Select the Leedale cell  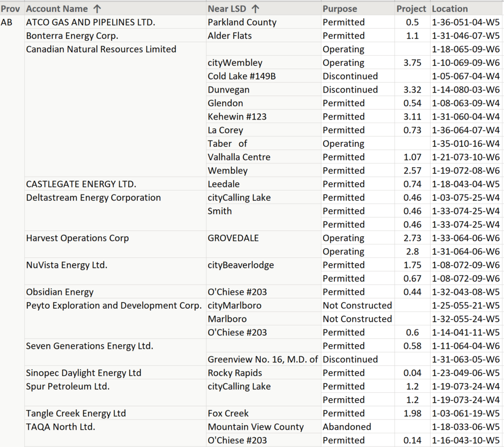pyautogui.click(x=224, y=184)
